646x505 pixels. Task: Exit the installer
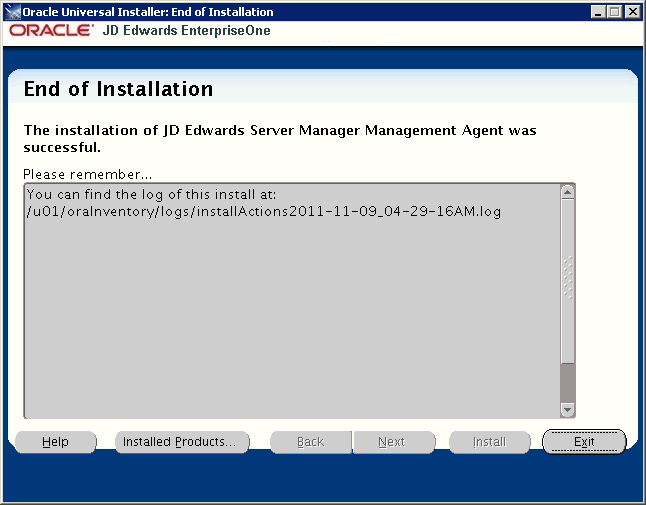[x=584, y=442]
